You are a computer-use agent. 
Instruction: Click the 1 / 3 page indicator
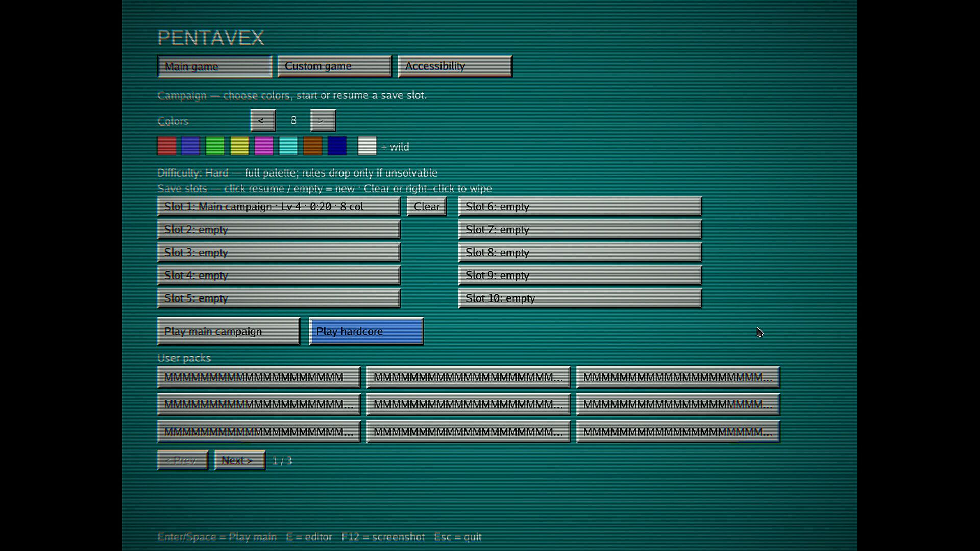[x=282, y=461]
